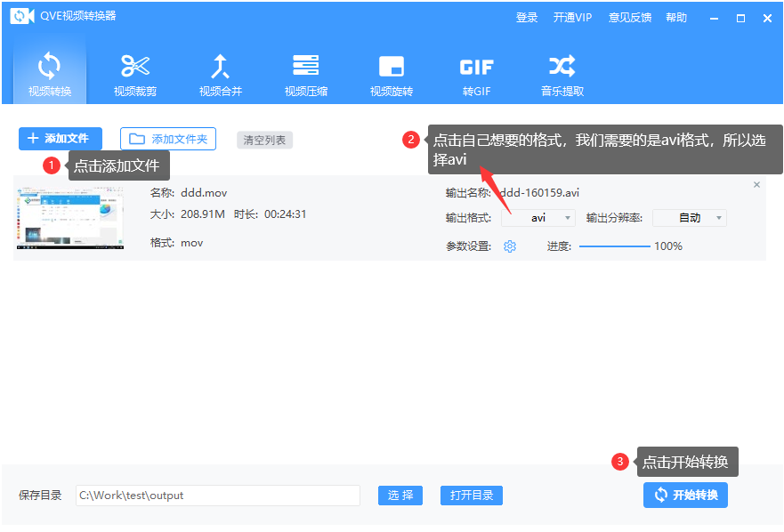The width and height of the screenshot is (784, 532).
Task: Click the size value 208.91M
Action: click(203, 214)
